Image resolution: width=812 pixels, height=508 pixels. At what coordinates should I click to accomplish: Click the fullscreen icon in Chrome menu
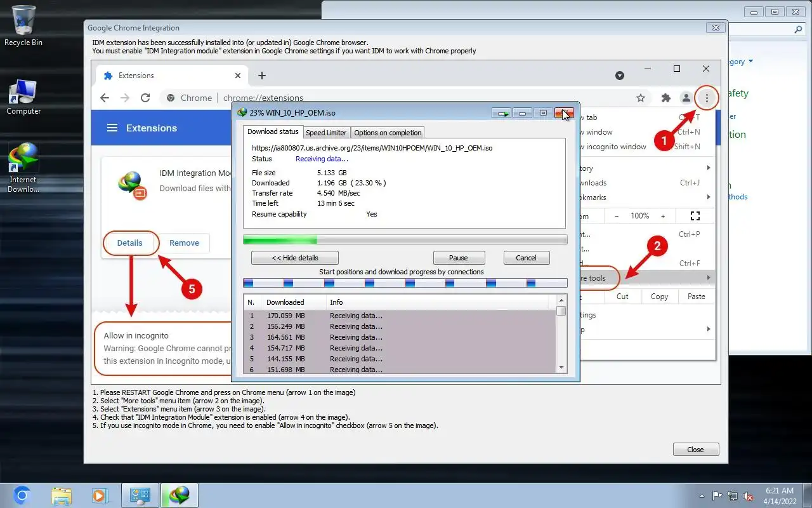tap(695, 216)
